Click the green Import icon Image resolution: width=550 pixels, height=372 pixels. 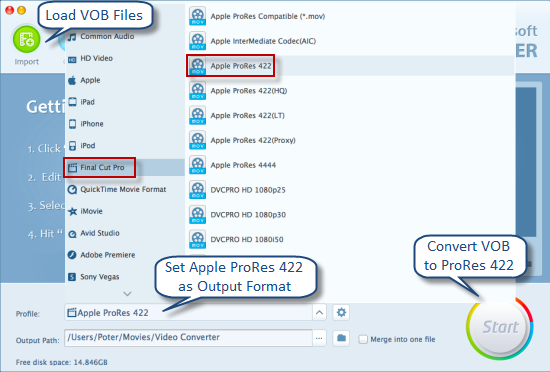point(26,39)
